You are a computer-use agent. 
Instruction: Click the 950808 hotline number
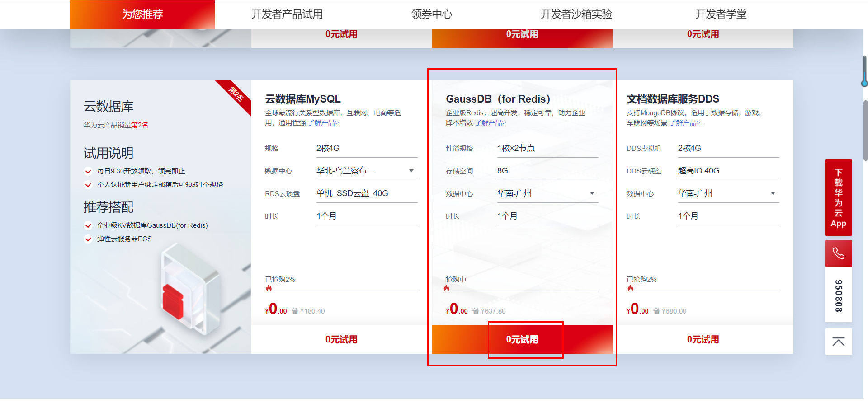point(838,296)
